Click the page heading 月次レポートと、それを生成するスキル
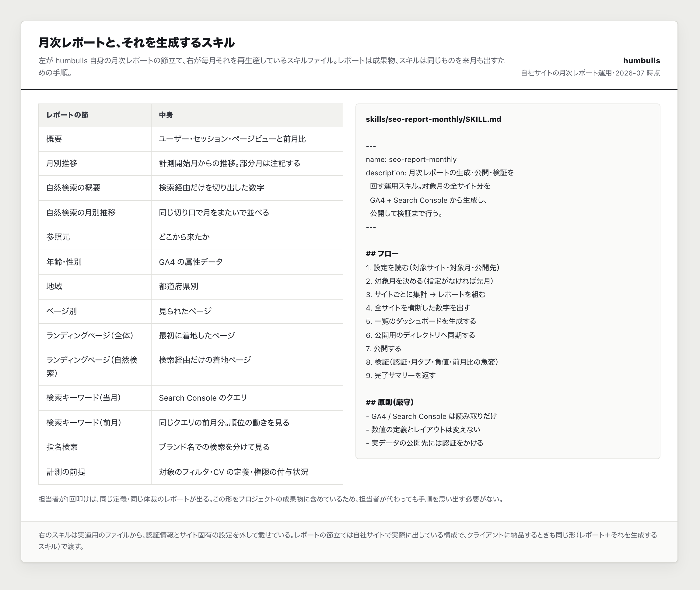The image size is (700, 590). (136, 43)
